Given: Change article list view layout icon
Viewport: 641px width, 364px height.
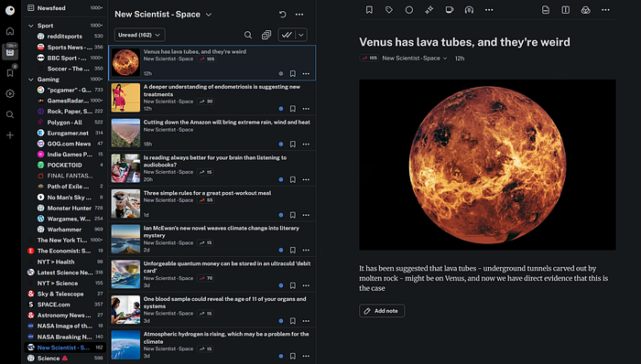Looking at the screenshot, I should pyautogui.click(x=266, y=35).
